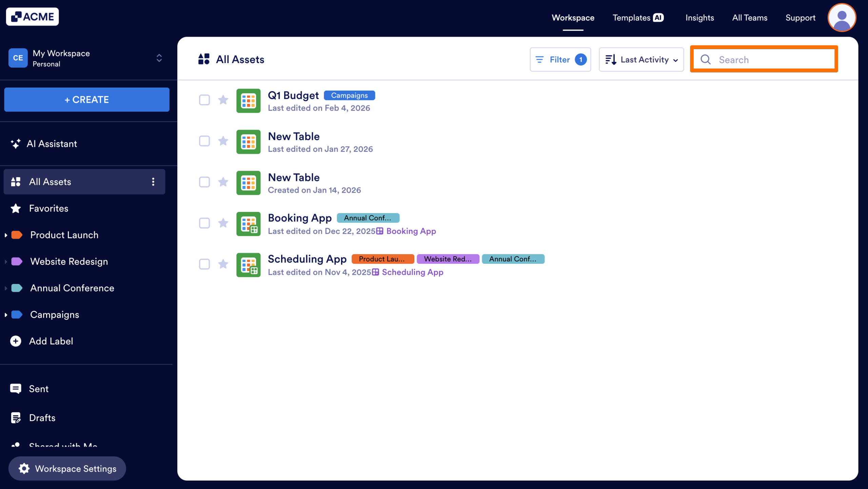Open the Drafts sidebar icon
The width and height of the screenshot is (868, 489).
click(16, 418)
